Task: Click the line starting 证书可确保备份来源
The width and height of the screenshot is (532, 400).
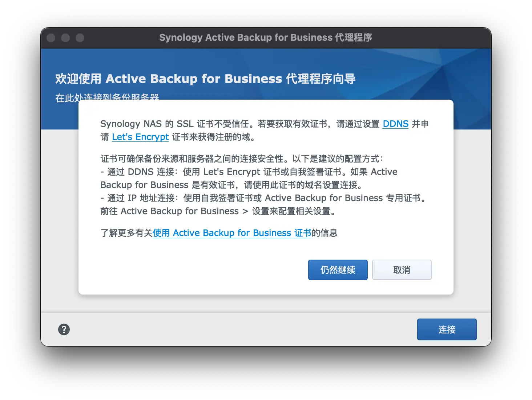Action: (x=242, y=159)
